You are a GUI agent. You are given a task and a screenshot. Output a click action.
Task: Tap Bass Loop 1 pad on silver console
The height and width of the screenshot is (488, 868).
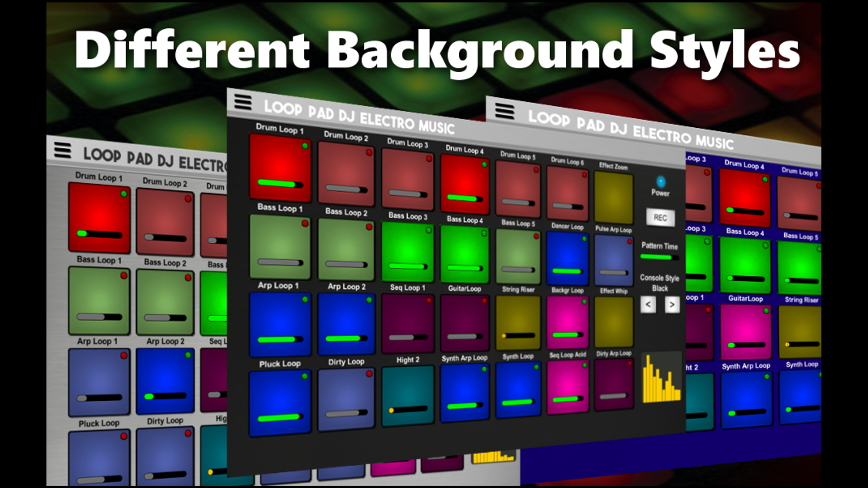[99, 301]
